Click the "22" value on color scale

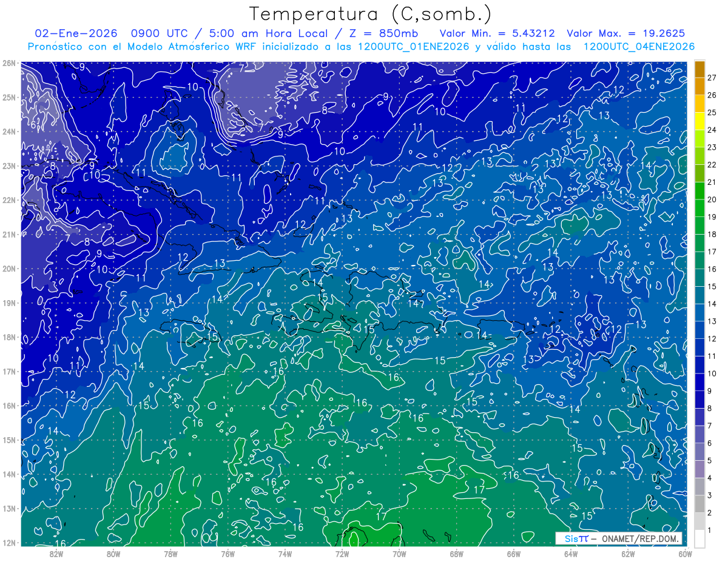[712, 165]
